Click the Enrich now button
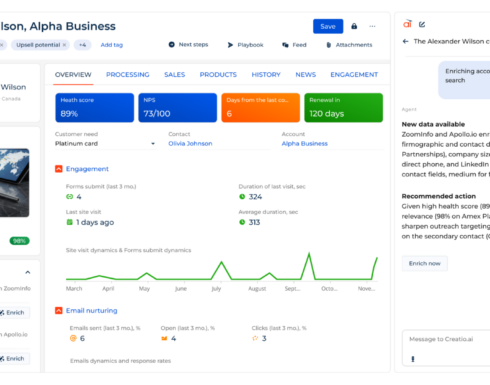The width and height of the screenshot is (490, 385). pos(425,263)
